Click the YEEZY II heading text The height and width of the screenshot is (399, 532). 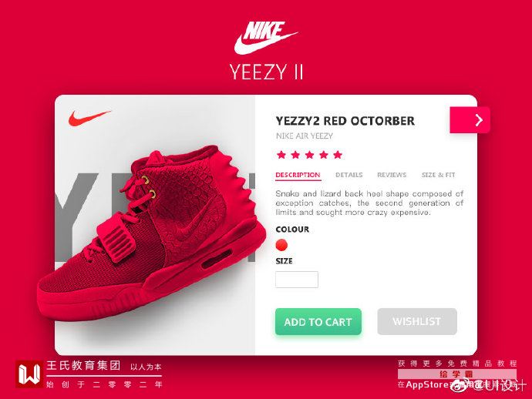(x=266, y=72)
